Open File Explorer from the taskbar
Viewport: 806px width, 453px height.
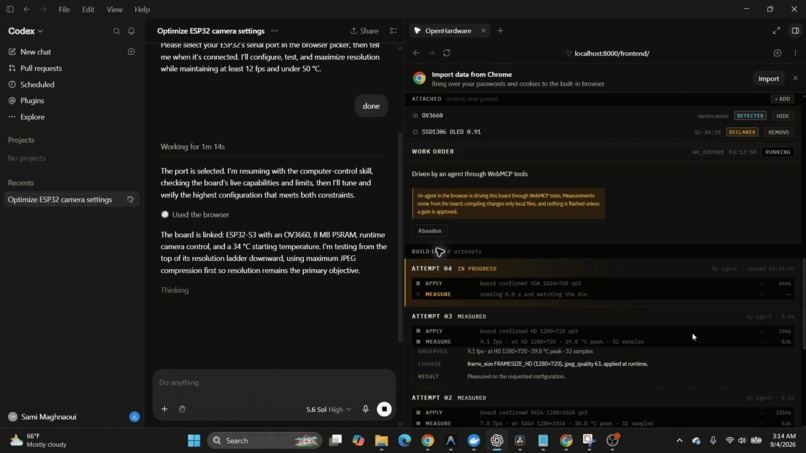click(x=381, y=441)
